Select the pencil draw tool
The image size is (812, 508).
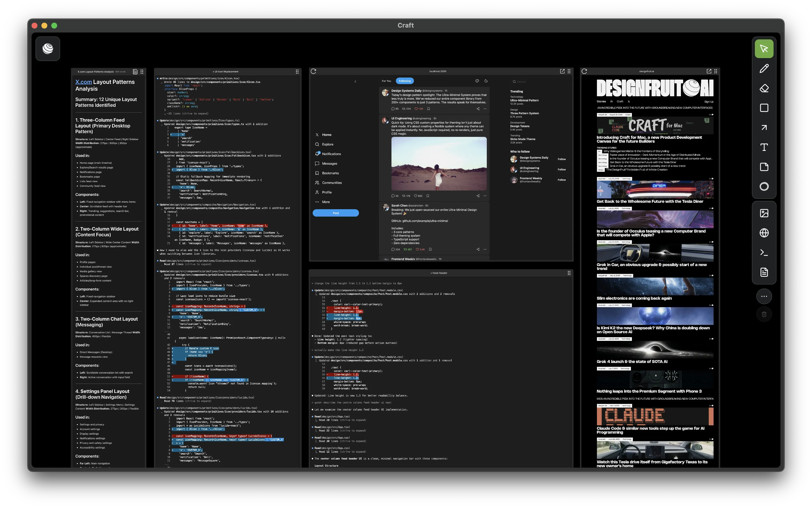pyautogui.click(x=764, y=68)
